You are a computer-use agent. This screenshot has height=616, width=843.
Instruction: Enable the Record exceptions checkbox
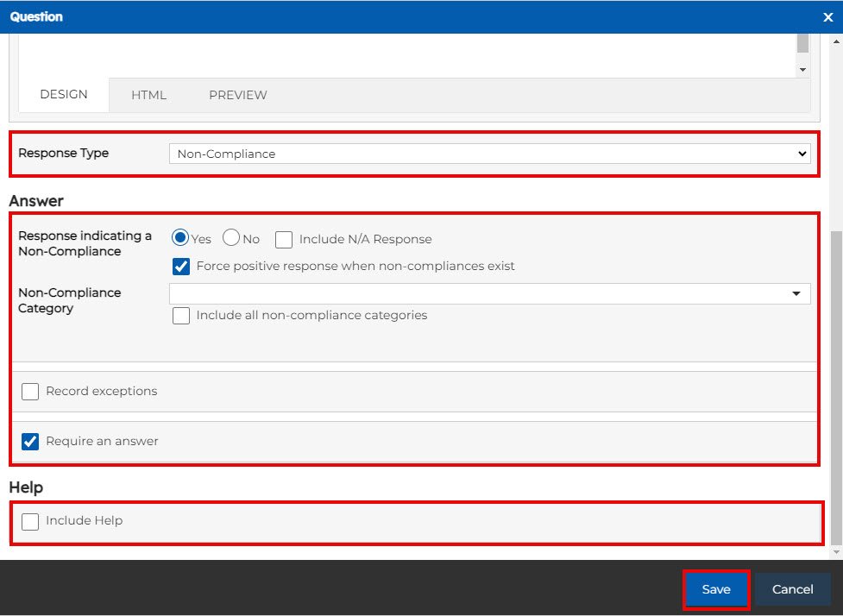coord(30,392)
